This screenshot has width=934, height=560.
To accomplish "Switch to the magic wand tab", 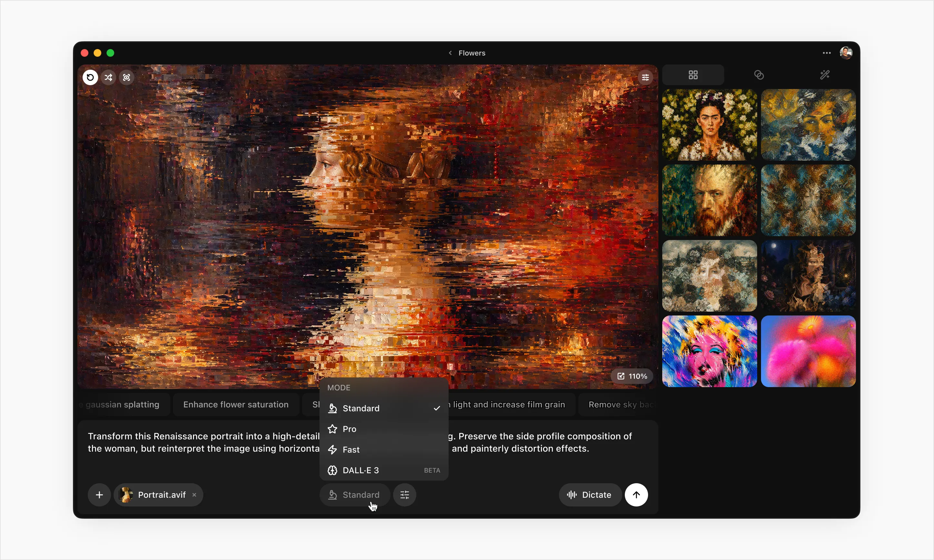I will tap(825, 75).
